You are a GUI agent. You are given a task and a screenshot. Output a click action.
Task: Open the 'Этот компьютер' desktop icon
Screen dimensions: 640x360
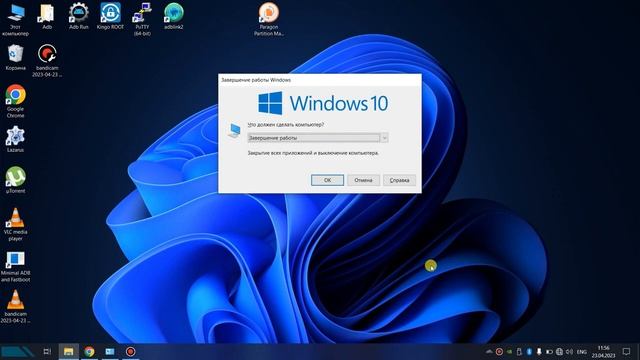click(15, 20)
